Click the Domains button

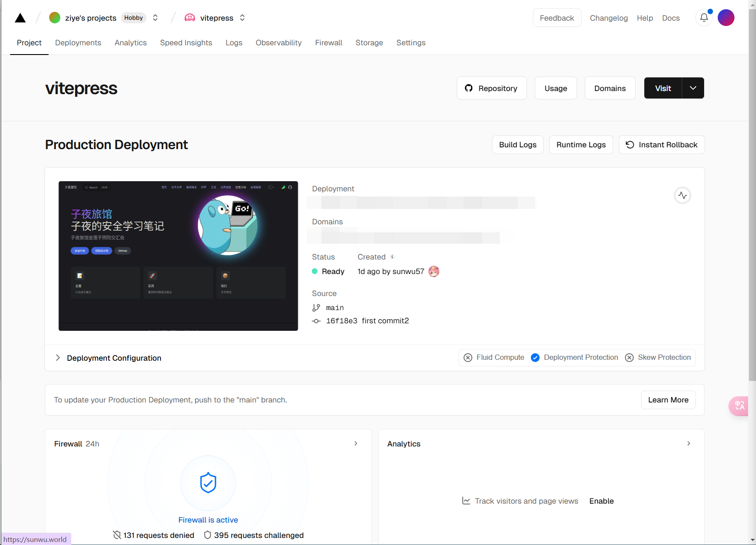tap(610, 88)
